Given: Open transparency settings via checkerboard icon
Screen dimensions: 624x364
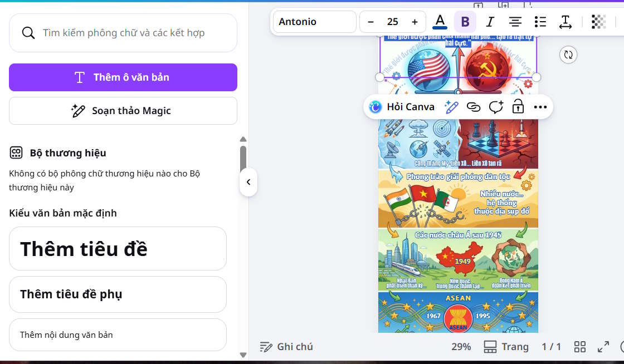Looking at the screenshot, I should pos(598,22).
